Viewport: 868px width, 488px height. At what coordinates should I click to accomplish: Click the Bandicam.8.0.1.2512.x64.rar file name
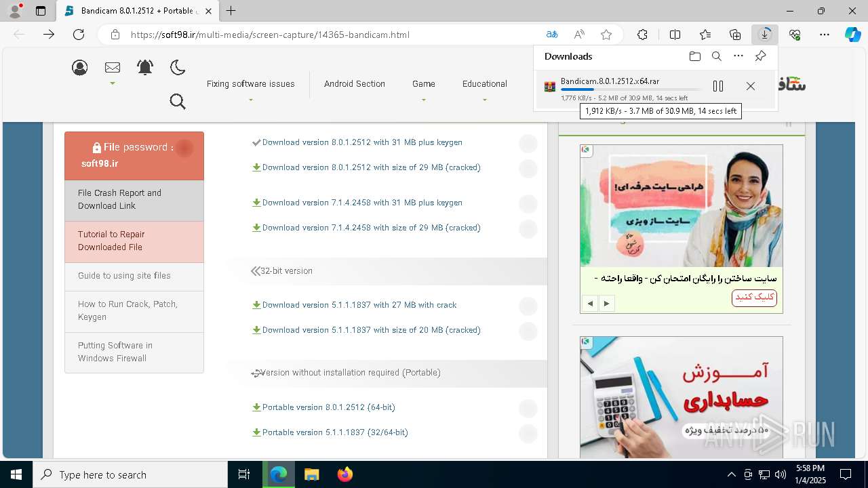[x=610, y=81]
